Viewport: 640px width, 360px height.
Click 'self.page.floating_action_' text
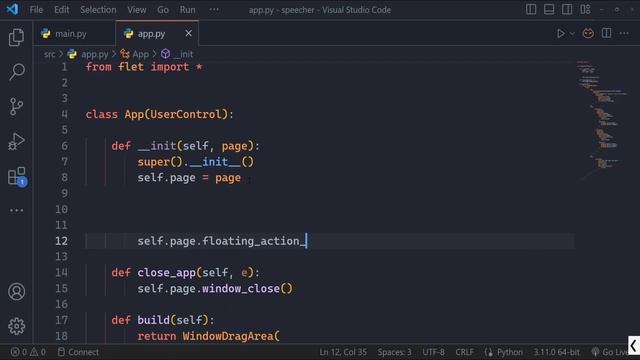[221, 241]
